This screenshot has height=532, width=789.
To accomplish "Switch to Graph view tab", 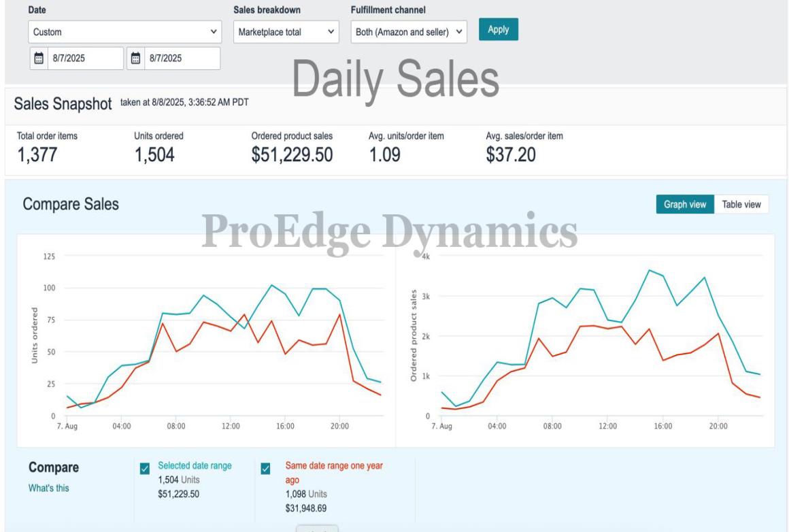I will [684, 205].
